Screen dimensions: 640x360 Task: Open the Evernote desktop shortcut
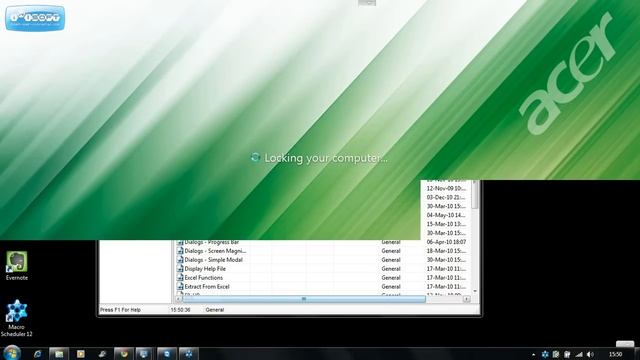point(16,266)
